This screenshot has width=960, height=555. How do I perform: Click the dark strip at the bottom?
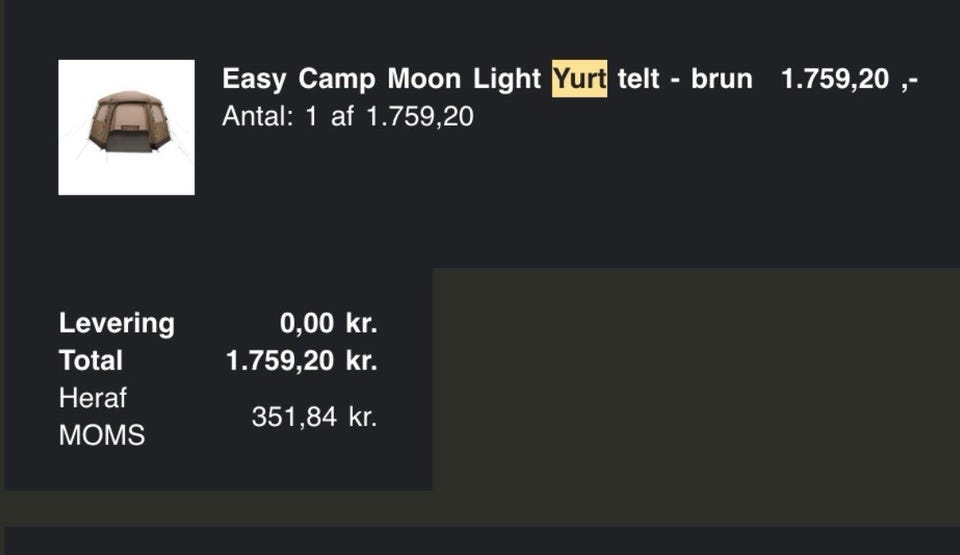(480, 541)
